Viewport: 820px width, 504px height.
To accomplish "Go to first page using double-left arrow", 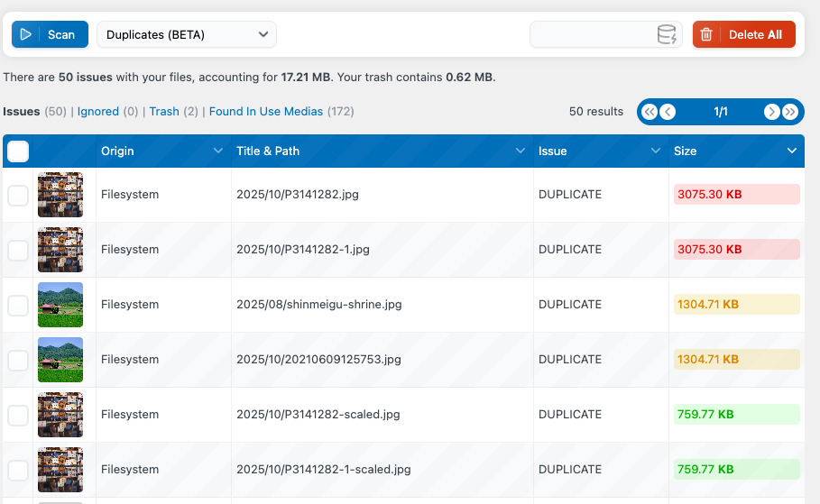I will tap(650, 112).
